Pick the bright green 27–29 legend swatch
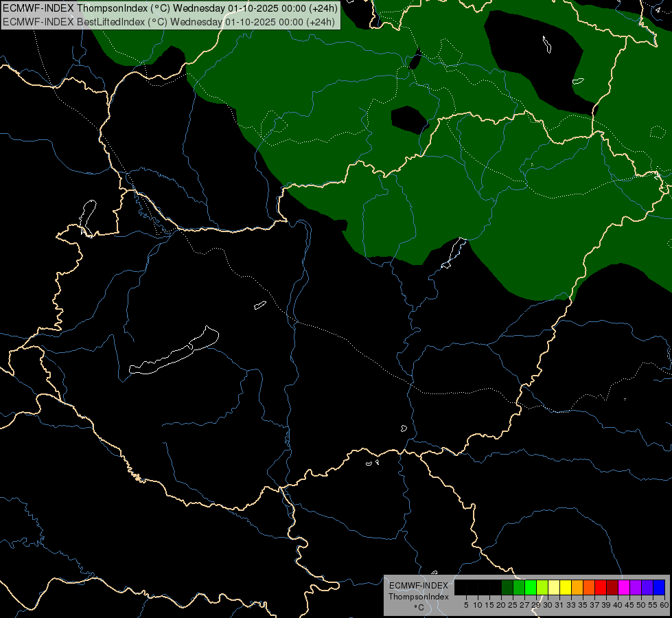The height and width of the screenshot is (618, 672). click(x=531, y=587)
